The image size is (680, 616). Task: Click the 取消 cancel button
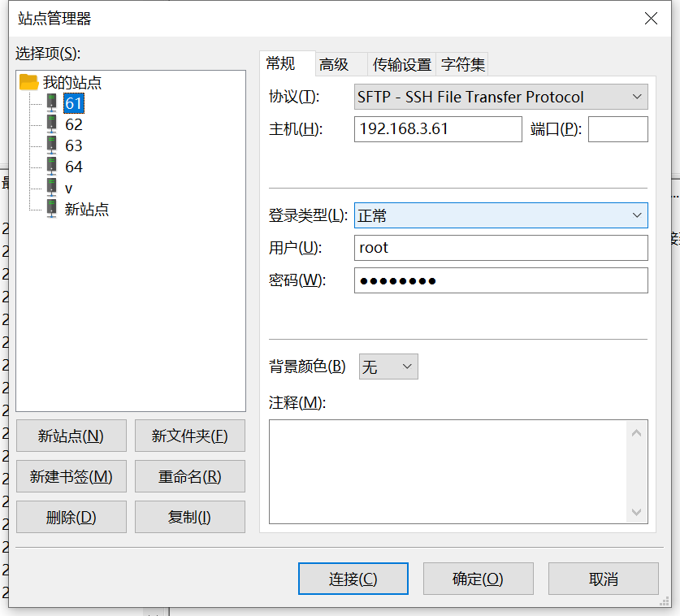(x=604, y=579)
